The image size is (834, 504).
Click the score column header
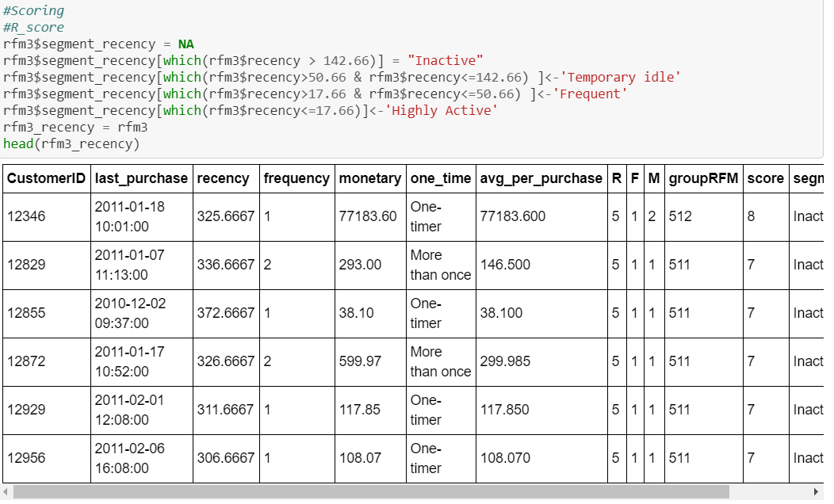pyautogui.click(x=765, y=178)
